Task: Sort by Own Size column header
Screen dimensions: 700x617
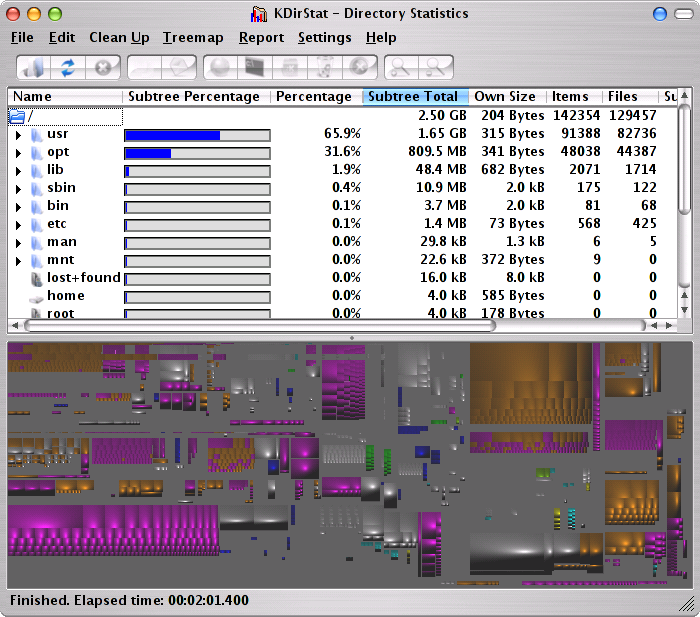Action: (x=504, y=97)
